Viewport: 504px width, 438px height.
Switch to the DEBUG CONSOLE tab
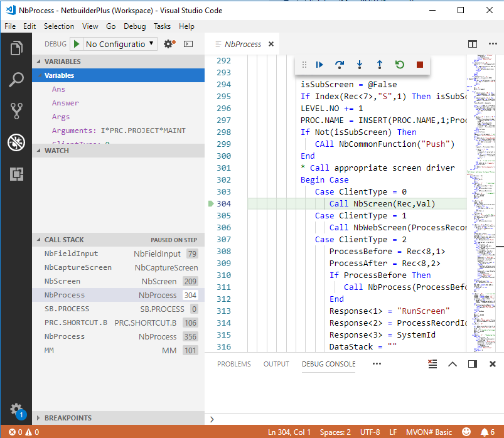(x=328, y=364)
